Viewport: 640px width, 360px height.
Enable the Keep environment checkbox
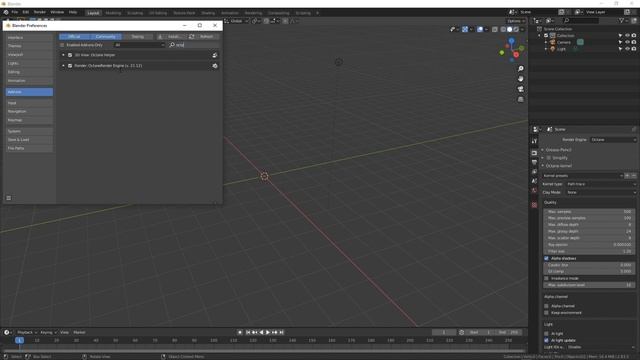pyautogui.click(x=547, y=313)
